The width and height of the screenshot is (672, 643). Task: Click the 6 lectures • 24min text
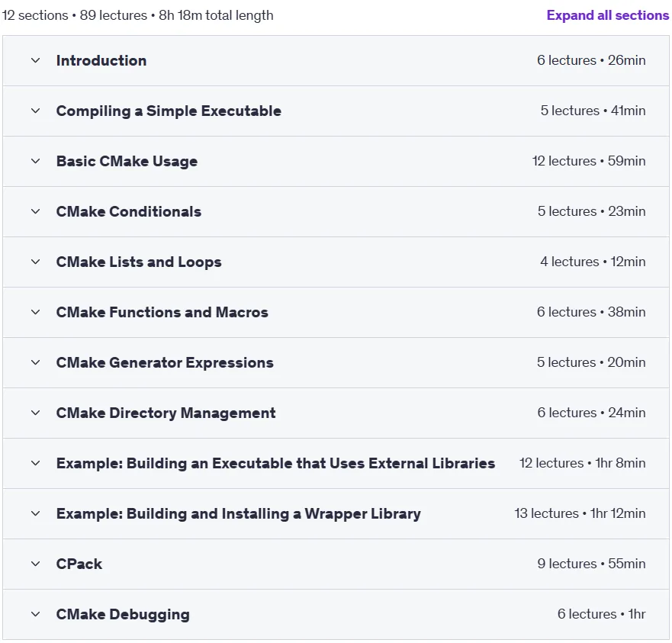tap(591, 413)
